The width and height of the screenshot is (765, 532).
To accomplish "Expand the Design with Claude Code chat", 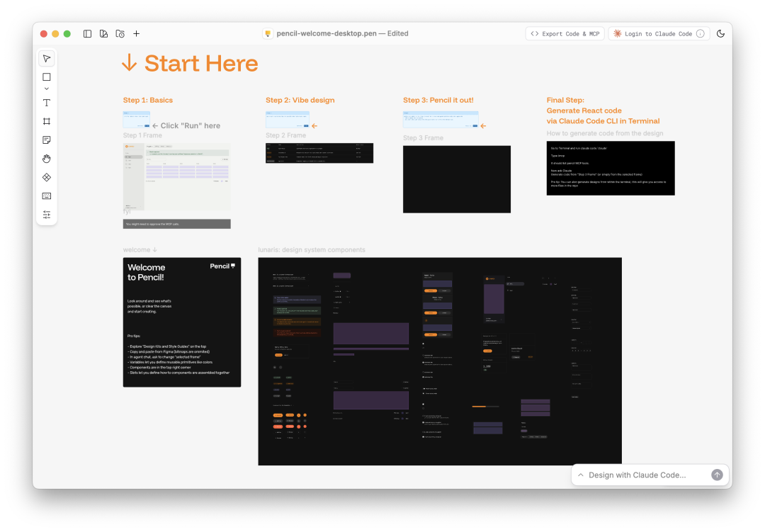I will (x=581, y=475).
